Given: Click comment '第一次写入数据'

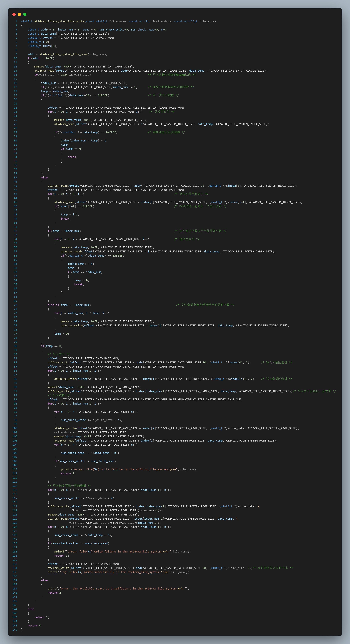Looking at the screenshot, I should click(x=163, y=95).
